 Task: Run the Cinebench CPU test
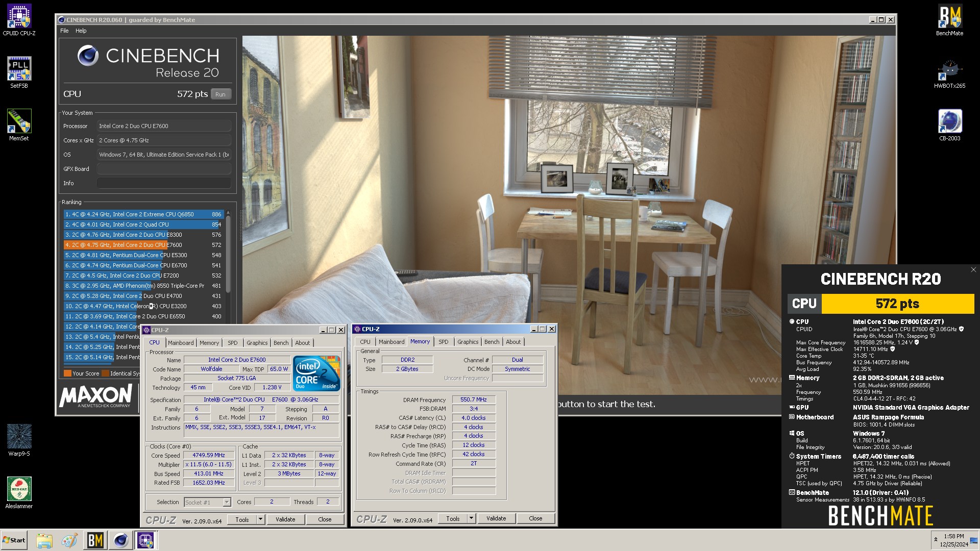pyautogui.click(x=220, y=94)
